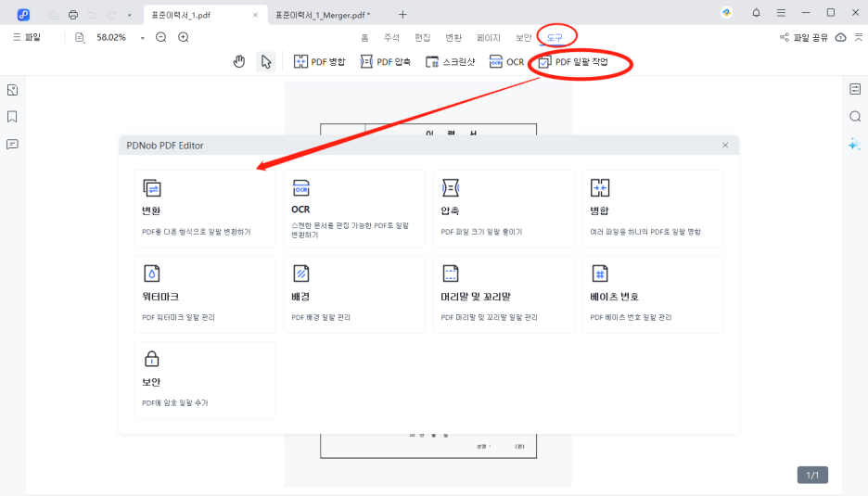Open zoom percentage dropdown arrow
Screen dimensions: 868x496
coord(142,38)
